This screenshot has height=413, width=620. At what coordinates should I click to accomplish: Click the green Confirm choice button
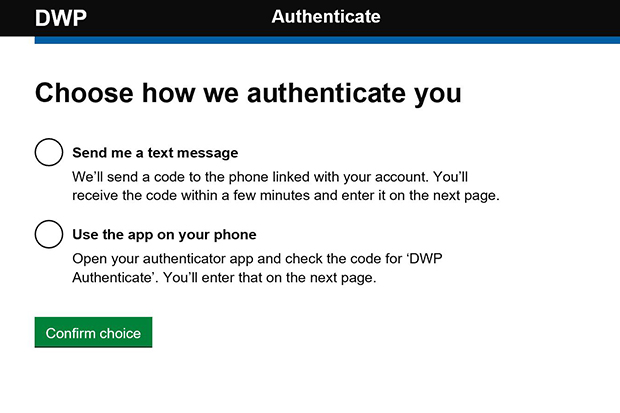93,332
